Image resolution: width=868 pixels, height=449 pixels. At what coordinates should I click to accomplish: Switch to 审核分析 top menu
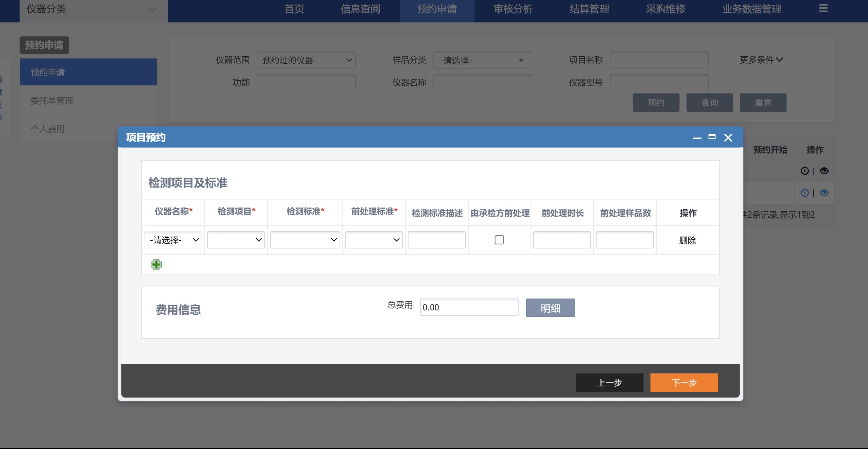click(513, 9)
